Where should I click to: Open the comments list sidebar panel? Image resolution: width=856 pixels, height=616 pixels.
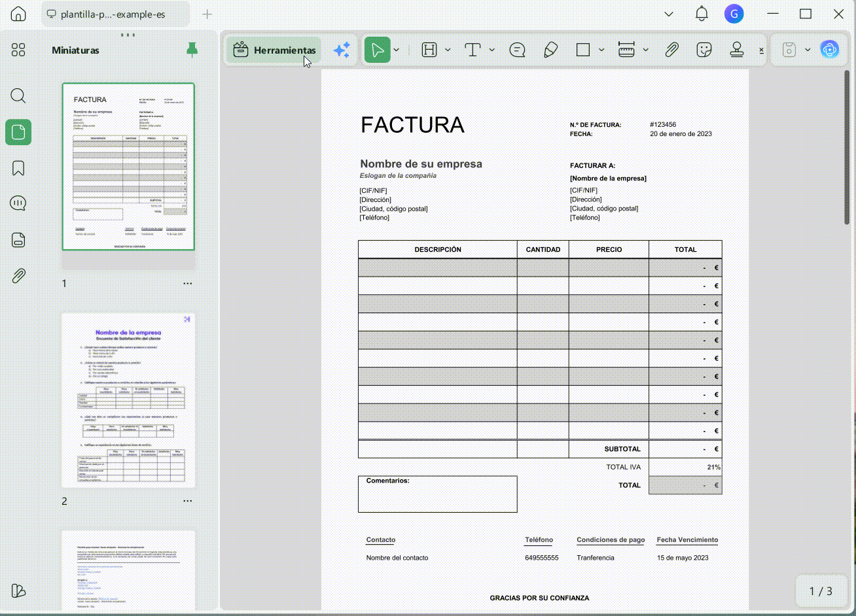pyautogui.click(x=18, y=203)
